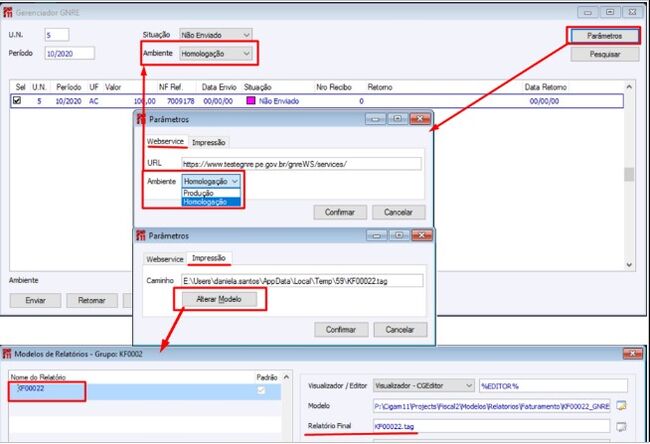The height and width of the screenshot is (444, 650).
Task: Click Confirmar in upper Parâmetros dialog
Action: [340, 212]
